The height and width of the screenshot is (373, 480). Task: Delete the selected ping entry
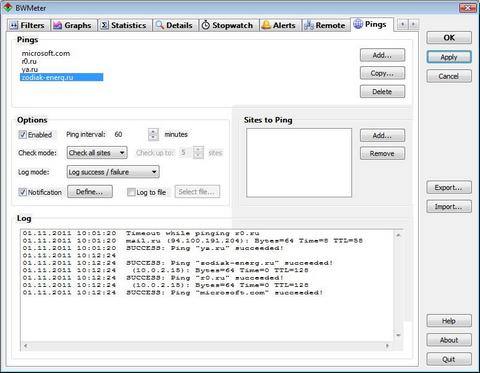pos(382,92)
